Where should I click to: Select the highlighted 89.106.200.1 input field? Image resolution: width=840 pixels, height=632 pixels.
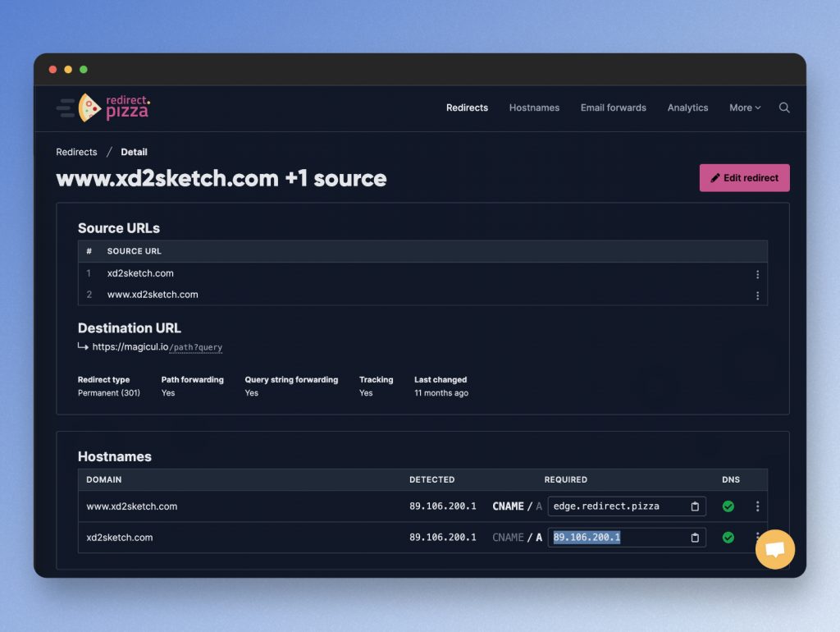(x=626, y=538)
